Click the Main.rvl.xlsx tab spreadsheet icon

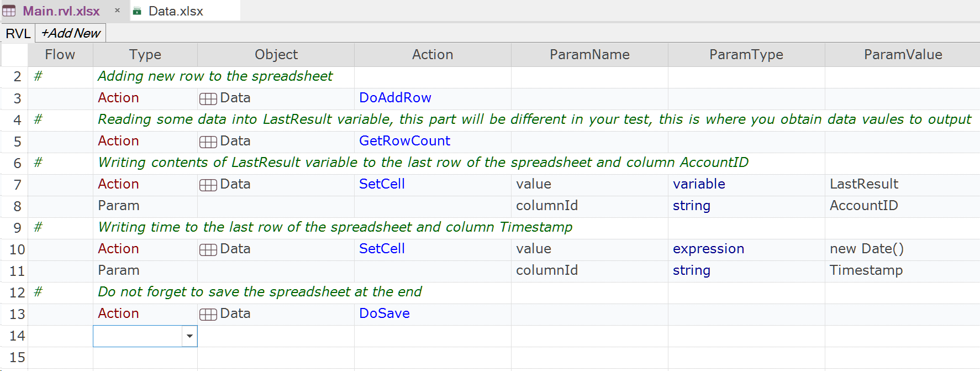(9, 11)
